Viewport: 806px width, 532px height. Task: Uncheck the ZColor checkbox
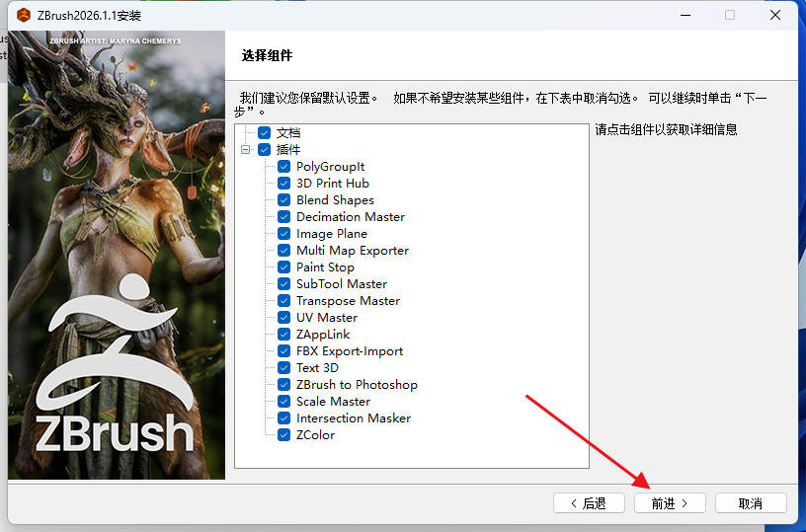click(283, 435)
